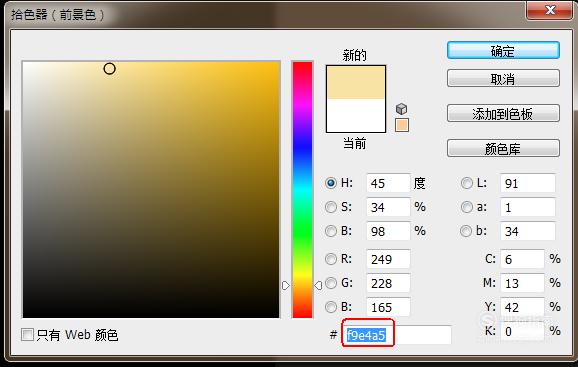The width and height of the screenshot is (578, 367).
Task: Click the 当前 label below the swatch
Action: click(x=355, y=143)
